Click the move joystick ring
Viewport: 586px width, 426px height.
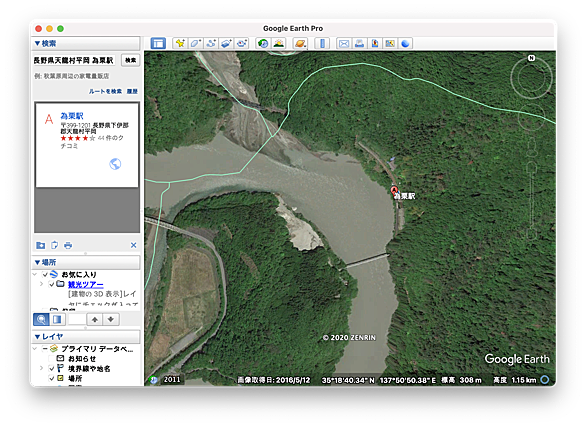coord(531,117)
